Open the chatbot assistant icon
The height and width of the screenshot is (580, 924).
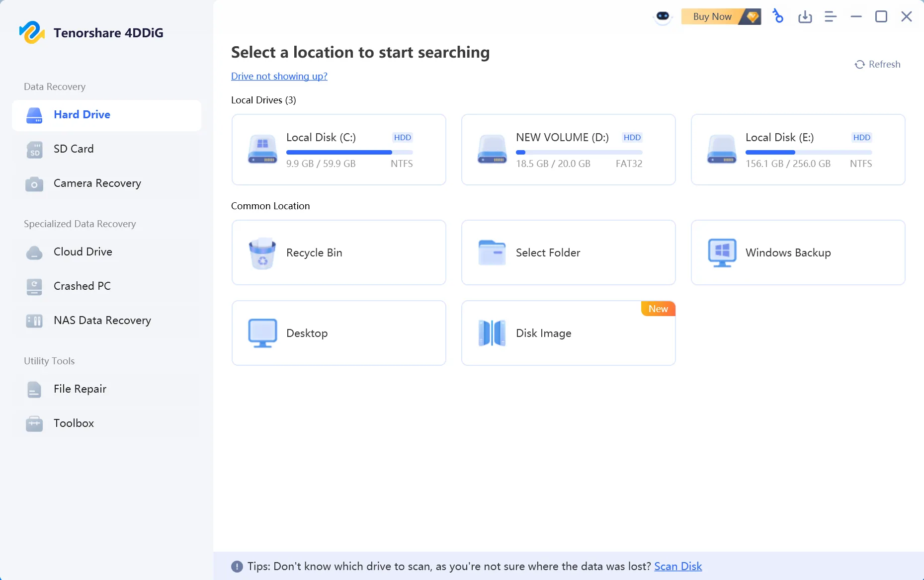[x=663, y=16]
